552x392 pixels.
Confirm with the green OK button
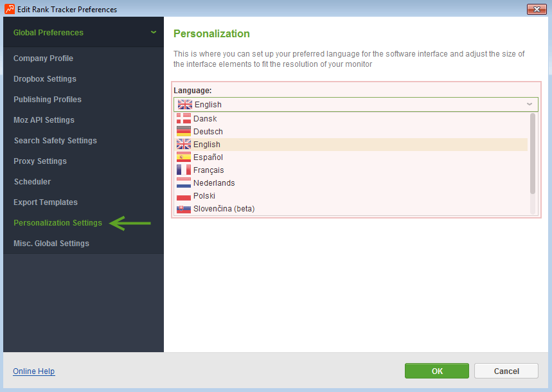point(436,371)
